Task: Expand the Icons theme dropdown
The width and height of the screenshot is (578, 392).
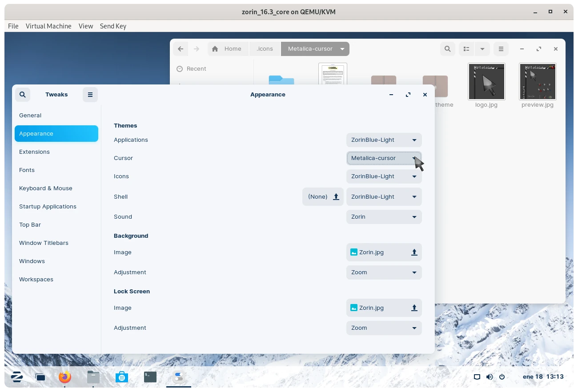Action: [x=384, y=176]
